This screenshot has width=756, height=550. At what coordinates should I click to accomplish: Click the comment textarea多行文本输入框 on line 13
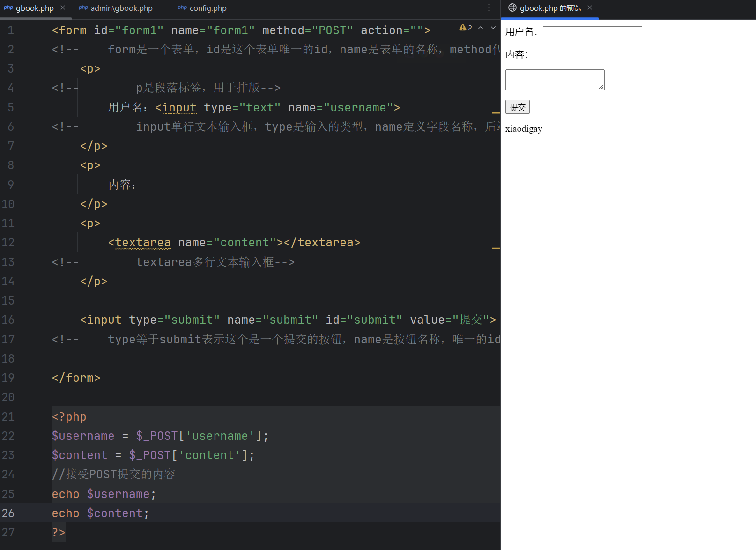click(x=215, y=262)
